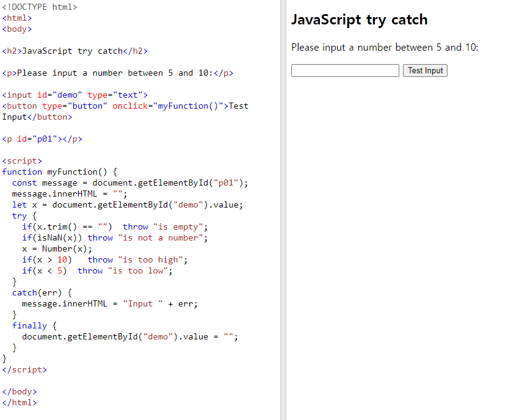The width and height of the screenshot is (522, 420).
Task: Click the closing </body> tag line
Action: (x=20, y=391)
